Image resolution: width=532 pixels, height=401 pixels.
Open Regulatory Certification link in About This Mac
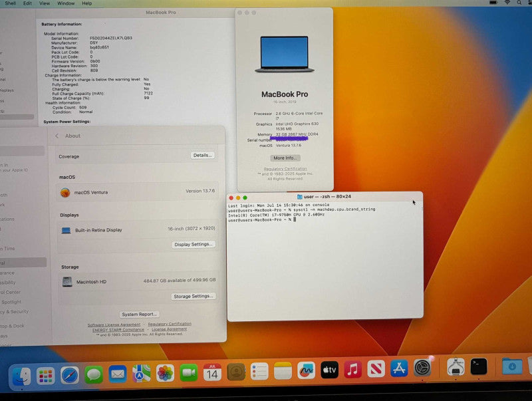tap(285, 169)
